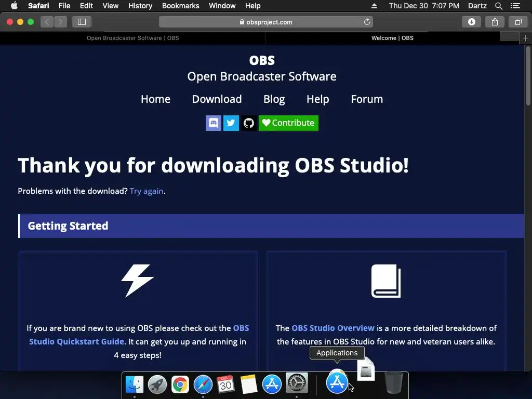Open the Help nav link on OBS site
Image resolution: width=532 pixels, height=399 pixels.
(317, 99)
